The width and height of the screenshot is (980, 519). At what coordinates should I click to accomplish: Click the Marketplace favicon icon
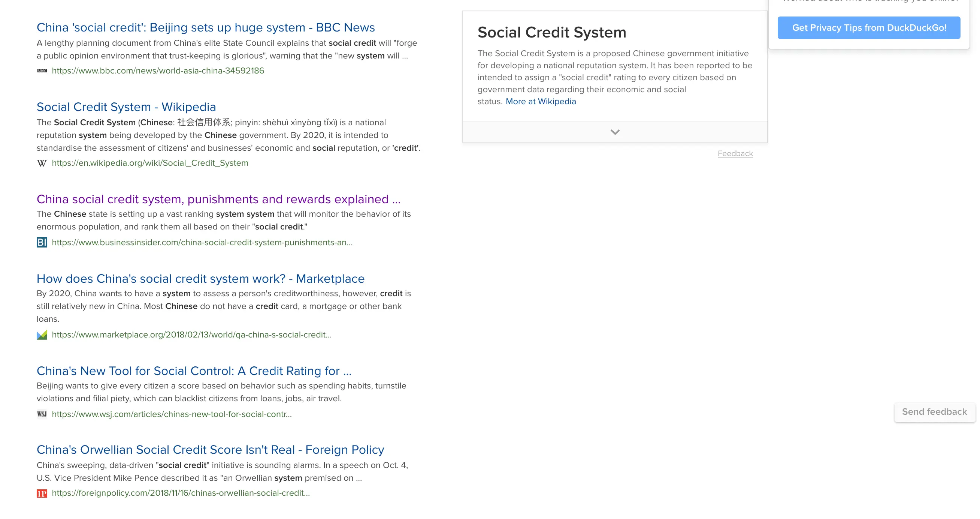pos(42,335)
